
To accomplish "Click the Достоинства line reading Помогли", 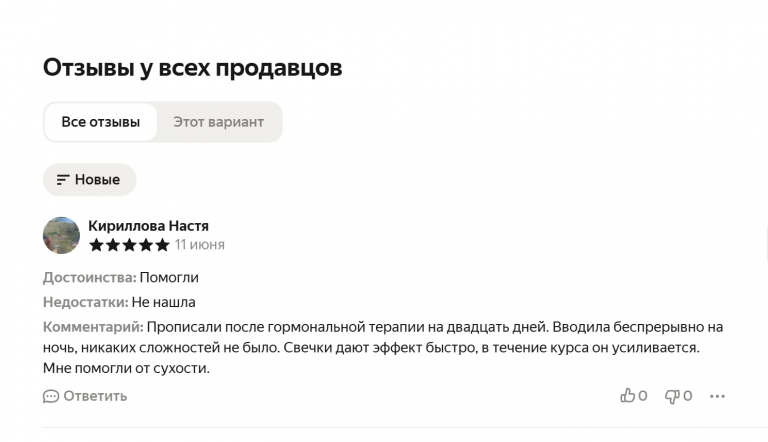I will coord(121,278).
